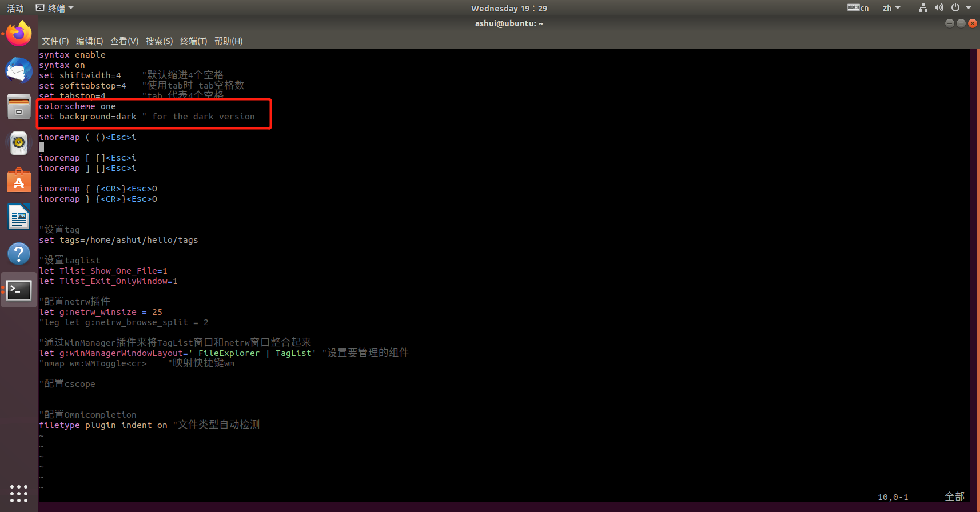Click the line 'syntax on'

click(62, 65)
